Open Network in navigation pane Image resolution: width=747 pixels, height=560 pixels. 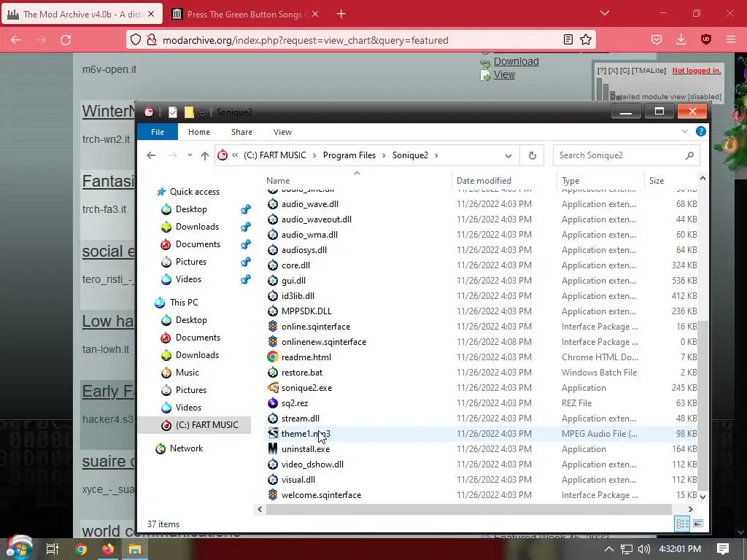(x=186, y=448)
